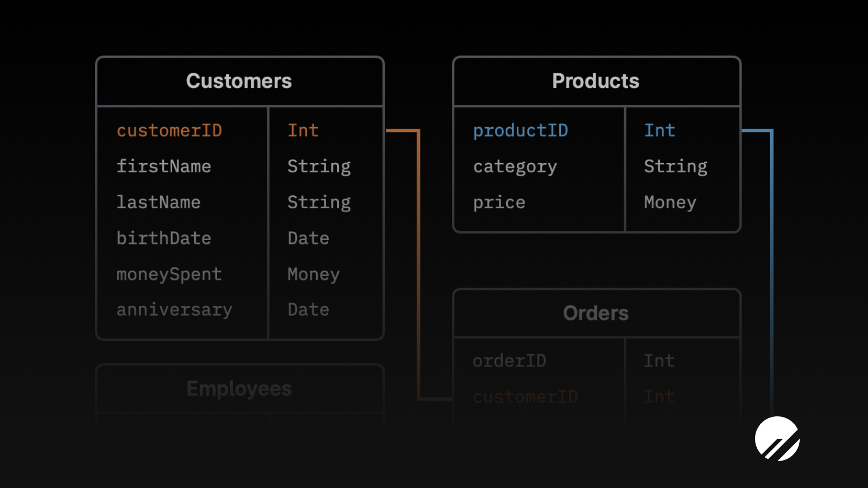868x488 pixels.
Task: Click the customerID field inside Orders
Action: pyautogui.click(x=525, y=397)
